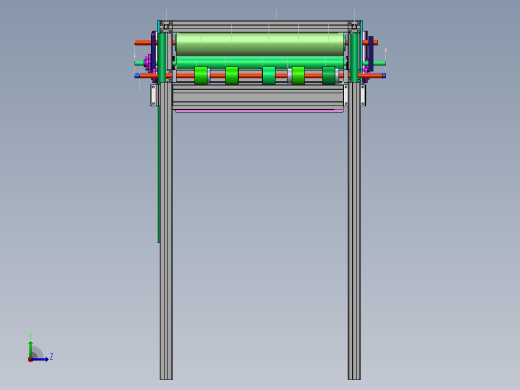Click the green Y axis of the orientation triad
Viewport: 520px width, 390px height.
pos(30,349)
